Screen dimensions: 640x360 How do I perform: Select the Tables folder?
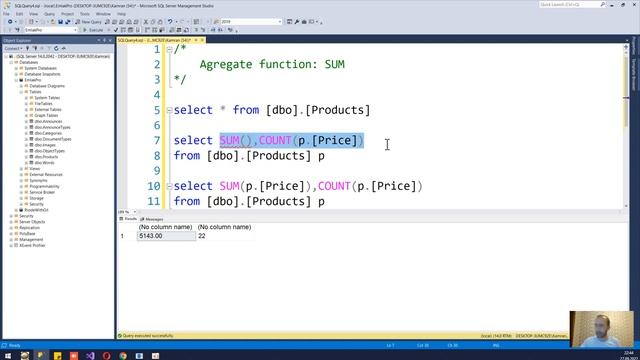click(x=35, y=92)
